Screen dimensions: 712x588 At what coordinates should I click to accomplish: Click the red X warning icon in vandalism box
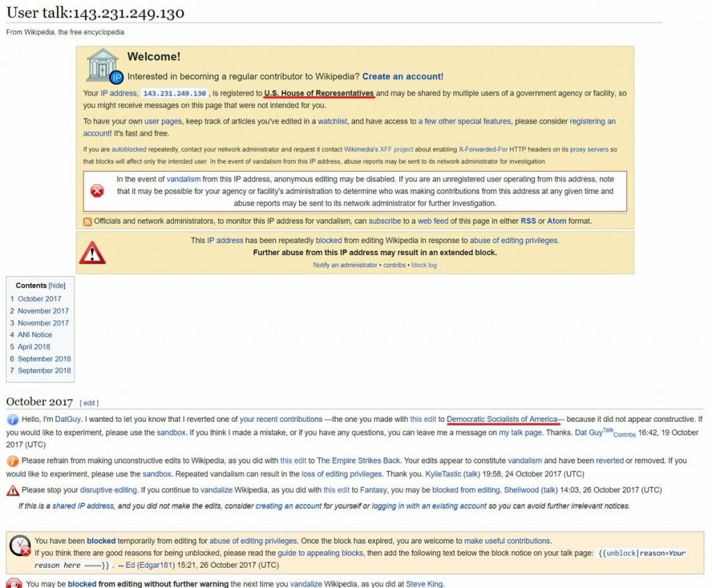click(97, 191)
